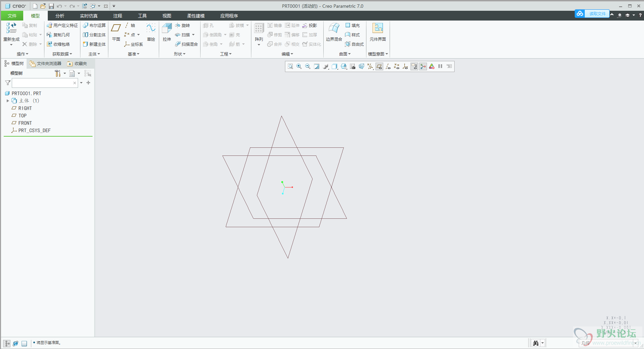Toggle model tree pane icon in status bar
This screenshot has width=644, height=349.
7,343
